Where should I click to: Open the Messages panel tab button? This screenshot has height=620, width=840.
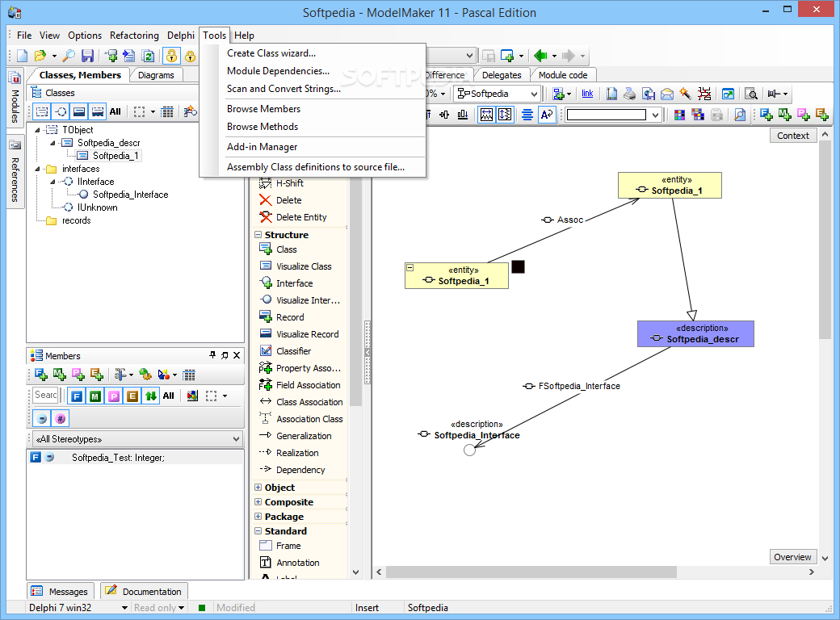pyautogui.click(x=61, y=592)
